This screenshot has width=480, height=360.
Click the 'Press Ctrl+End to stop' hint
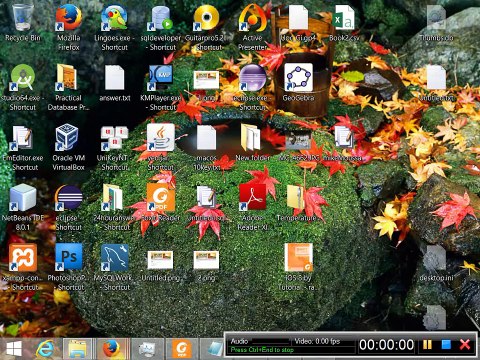(x=262, y=350)
